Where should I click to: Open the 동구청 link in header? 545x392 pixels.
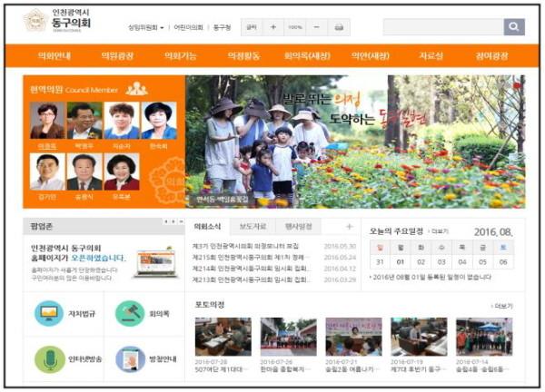[222, 27]
